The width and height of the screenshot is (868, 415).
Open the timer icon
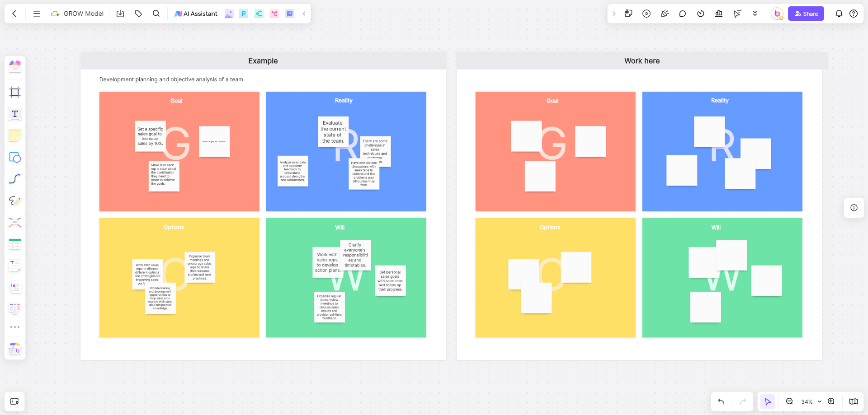click(x=701, y=14)
